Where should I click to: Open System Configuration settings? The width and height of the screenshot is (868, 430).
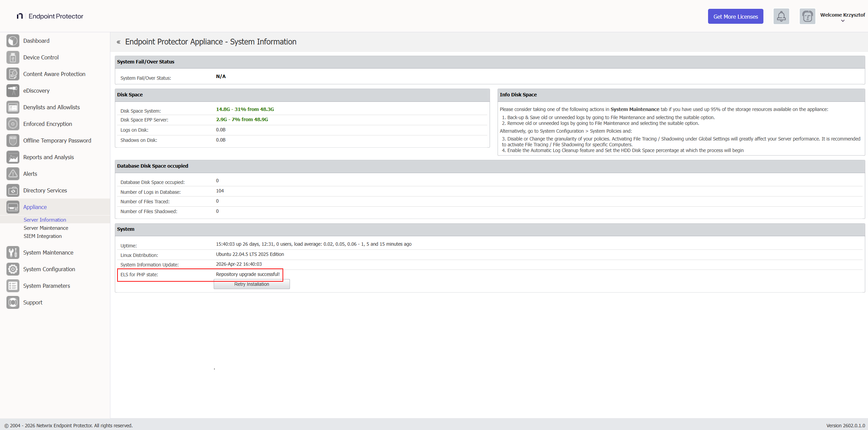click(x=49, y=269)
